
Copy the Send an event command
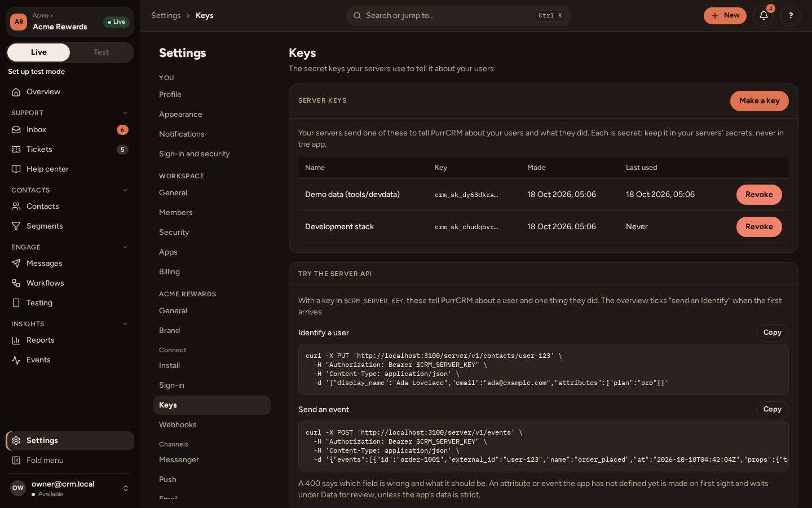(773, 410)
